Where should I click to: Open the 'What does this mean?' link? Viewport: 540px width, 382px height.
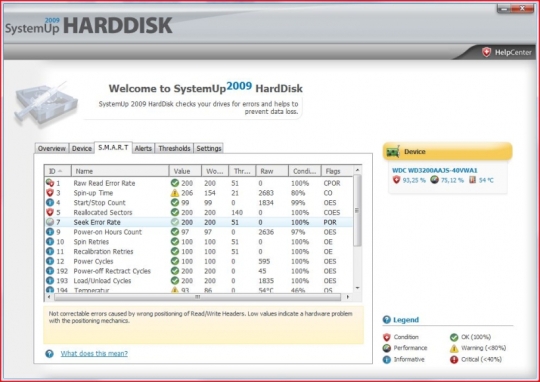[x=94, y=353]
